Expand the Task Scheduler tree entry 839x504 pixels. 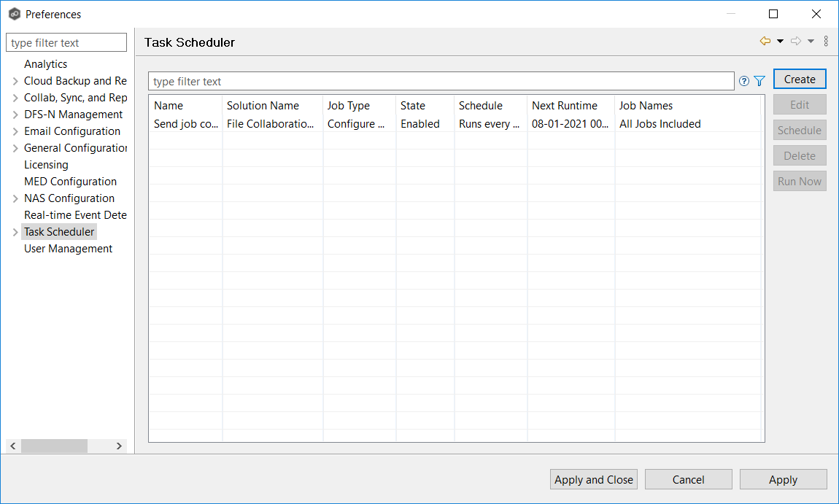click(14, 231)
